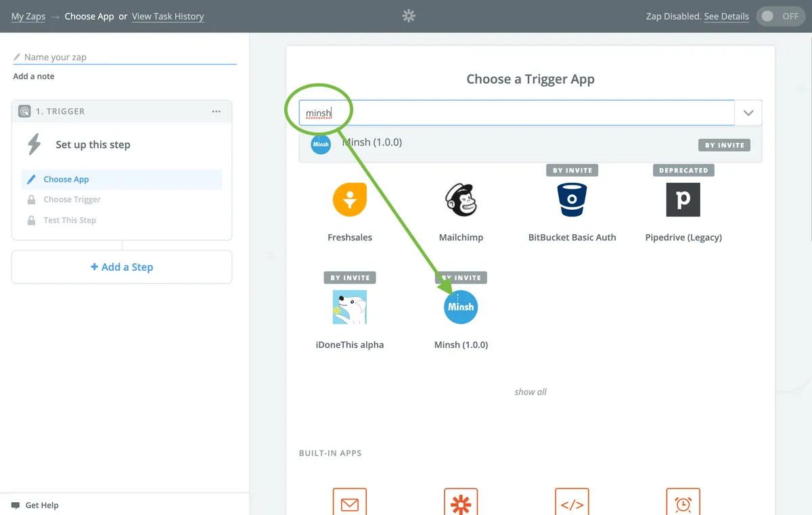Click the BY INVITE badge above iDoneThis
The height and width of the screenshot is (515, 812).
(x=350, y=277)
